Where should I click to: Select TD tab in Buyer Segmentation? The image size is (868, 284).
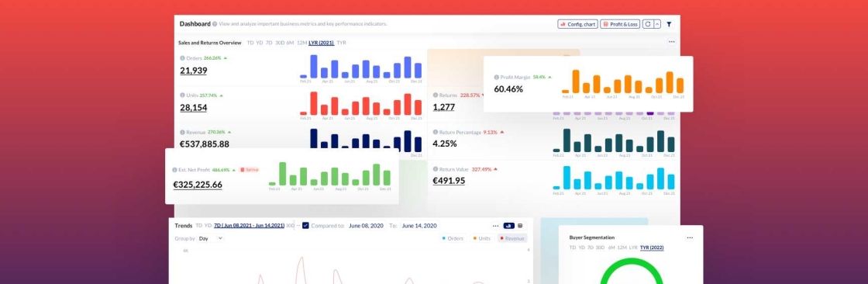(x=573, y=248)
